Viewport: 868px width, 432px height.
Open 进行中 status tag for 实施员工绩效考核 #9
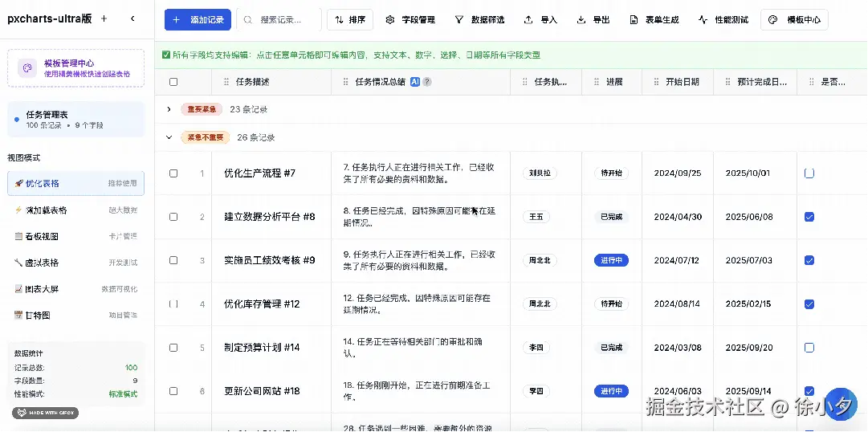click(x=611, y=260)
